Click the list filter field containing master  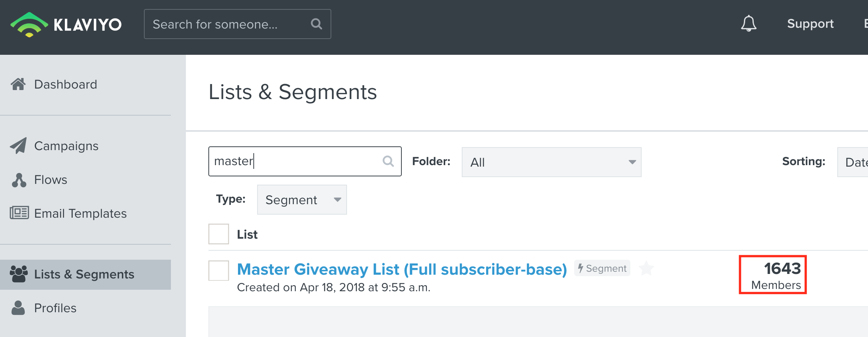[x=305, y=161]
